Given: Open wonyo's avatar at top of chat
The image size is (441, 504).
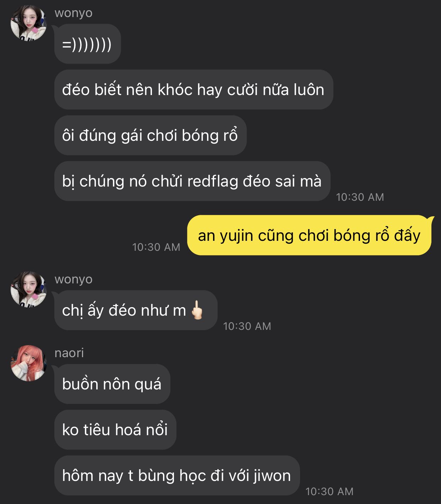Looking at the screenshot, I should point(29,23).
